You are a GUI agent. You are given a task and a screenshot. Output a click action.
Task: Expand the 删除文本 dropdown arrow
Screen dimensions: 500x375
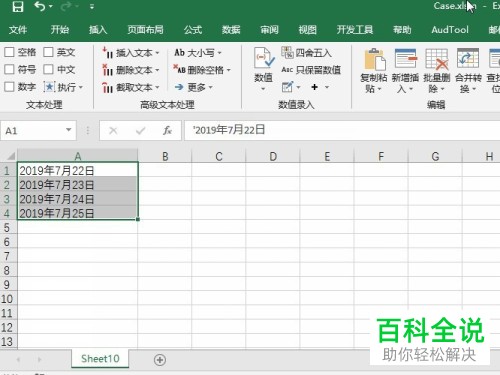pos(157,70)
